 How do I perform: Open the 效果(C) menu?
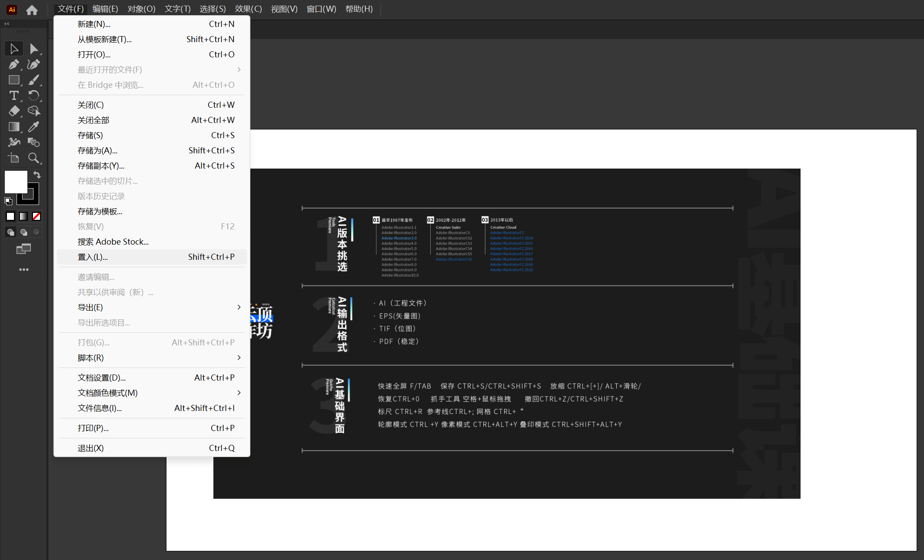[x=248, y=9]
